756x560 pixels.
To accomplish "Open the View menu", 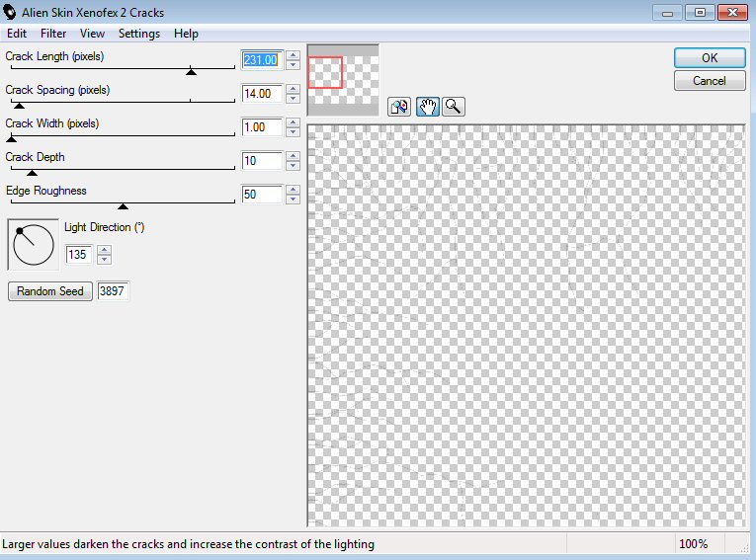I will coord(92,34).
